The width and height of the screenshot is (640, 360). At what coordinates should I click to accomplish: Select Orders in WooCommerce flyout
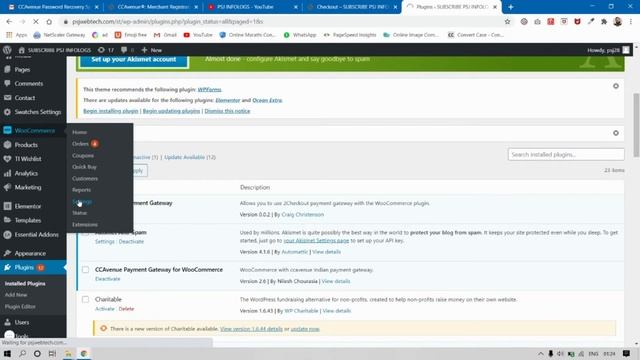click(80, 144)
